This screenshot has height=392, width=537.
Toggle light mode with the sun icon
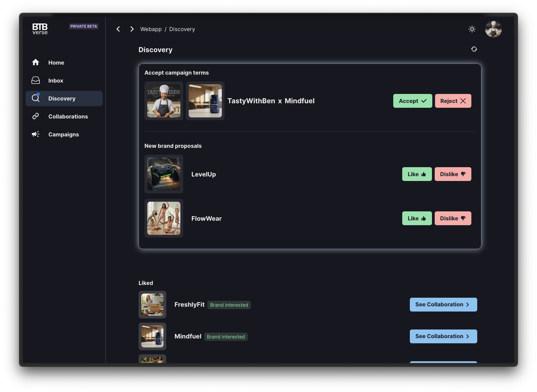pyautogui.click(x=472, y=29)
